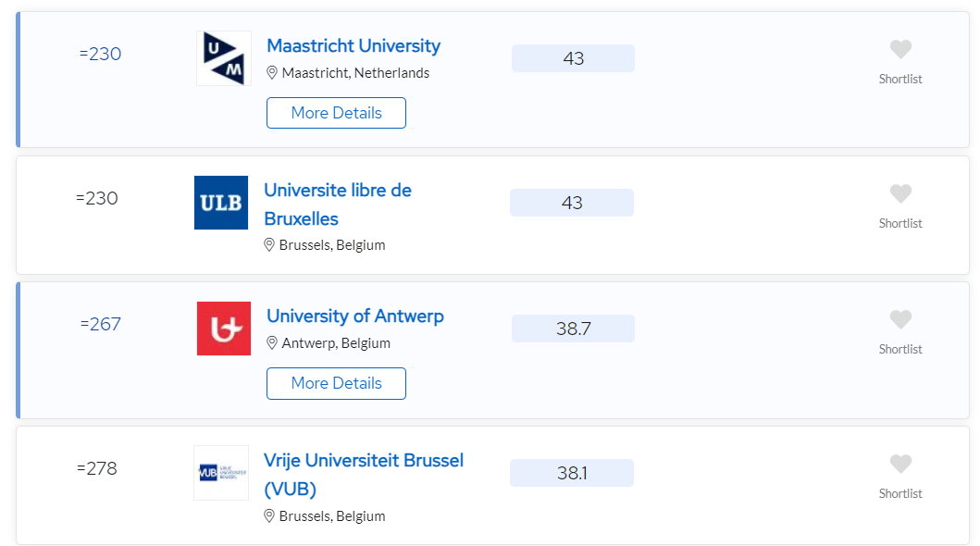Click the VUB logo thumbnail
Screen dimensions: 980x546
coord(221,473)
